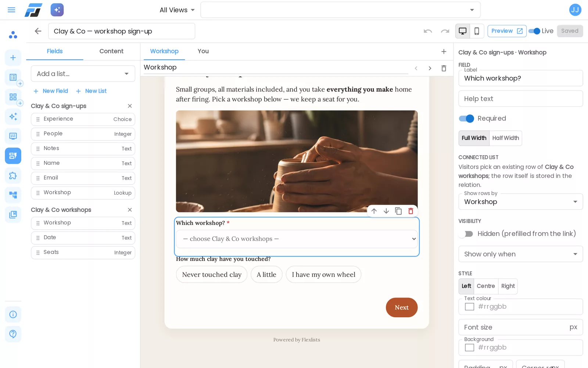The image size is (588, 368).
Task: Switch to the Content tab
Action: (x=111, y=51)
